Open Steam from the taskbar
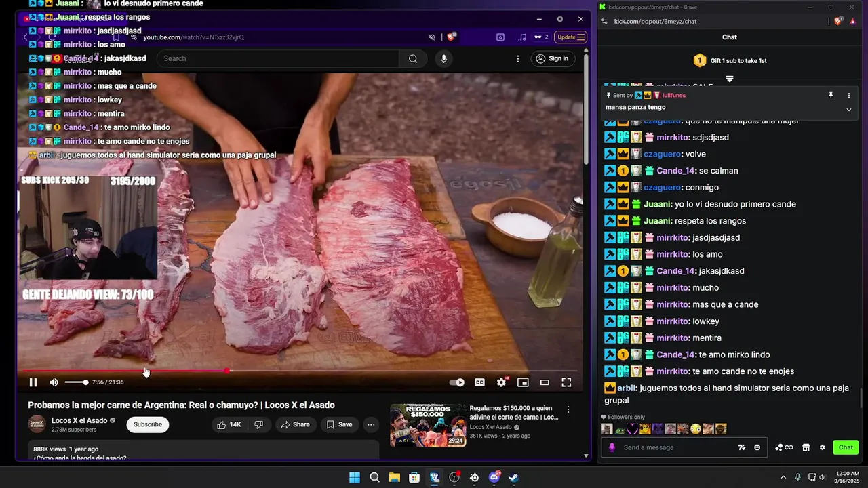 (514, 477)
